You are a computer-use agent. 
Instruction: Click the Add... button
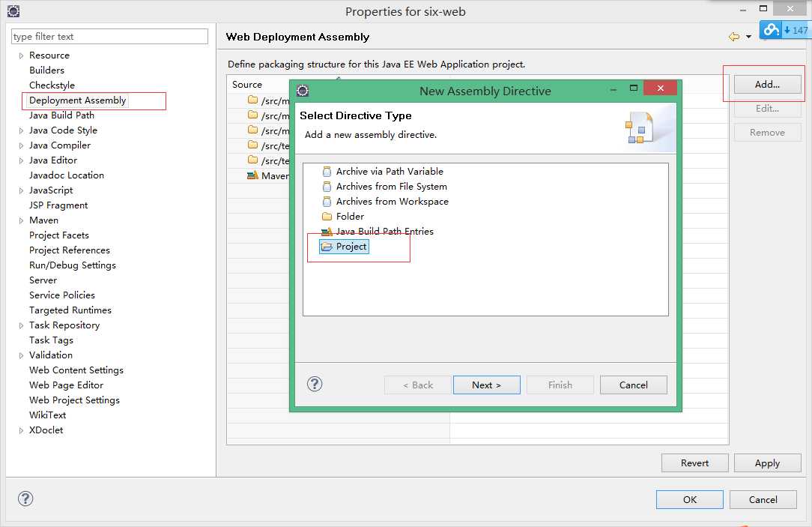click(767, 85)
